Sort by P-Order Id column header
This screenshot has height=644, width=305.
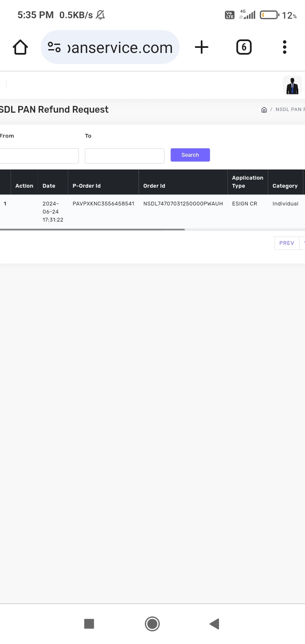(x=86, y=186)
